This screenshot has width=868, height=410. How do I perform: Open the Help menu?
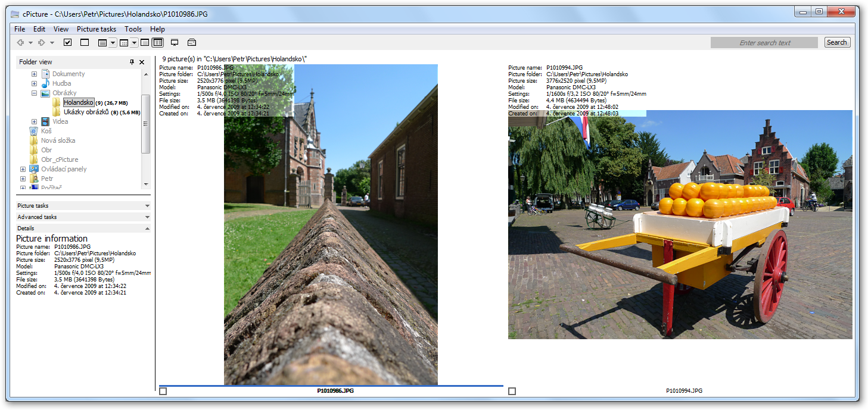157,29
